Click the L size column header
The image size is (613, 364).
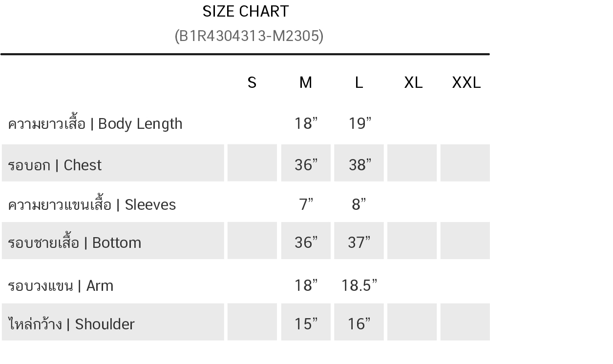pos(359,82)
